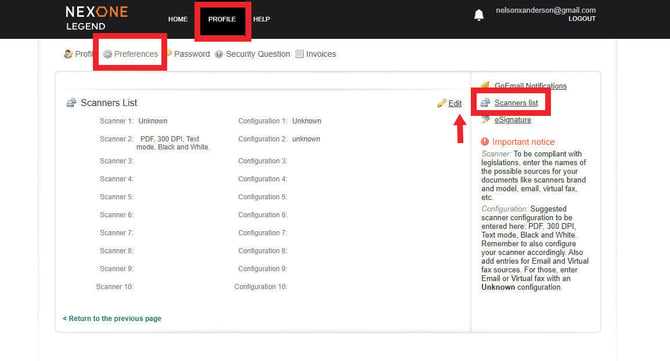
Task: Click the Configuration 3 label
Action: click(263, 161)
